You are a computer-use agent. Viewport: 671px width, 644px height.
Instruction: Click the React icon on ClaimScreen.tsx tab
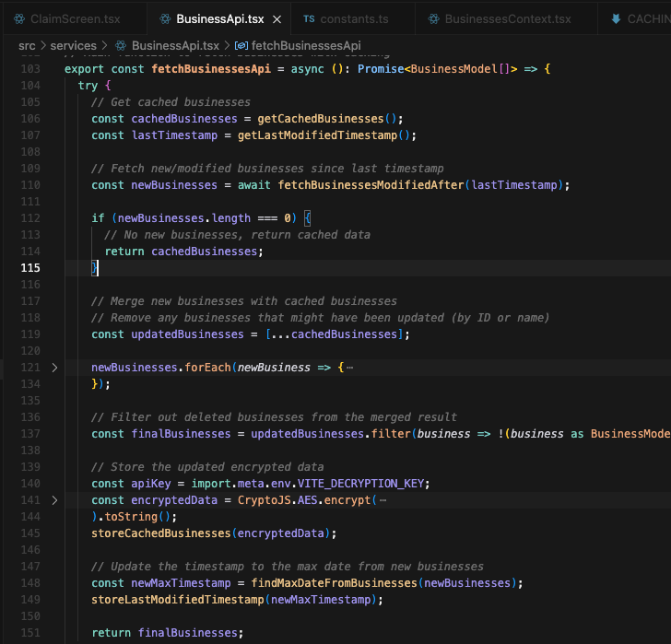[19, 19]
